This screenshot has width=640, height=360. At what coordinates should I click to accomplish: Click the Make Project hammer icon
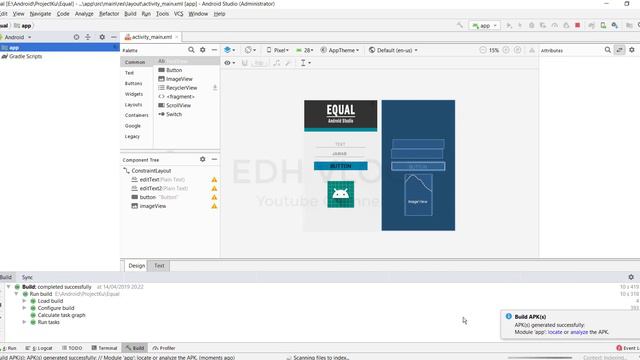tap(460, 25)
